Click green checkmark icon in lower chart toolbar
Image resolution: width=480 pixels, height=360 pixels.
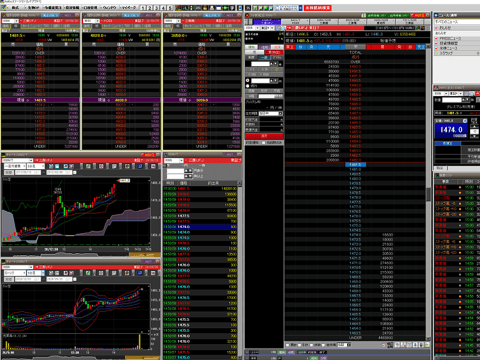[88, 273]
